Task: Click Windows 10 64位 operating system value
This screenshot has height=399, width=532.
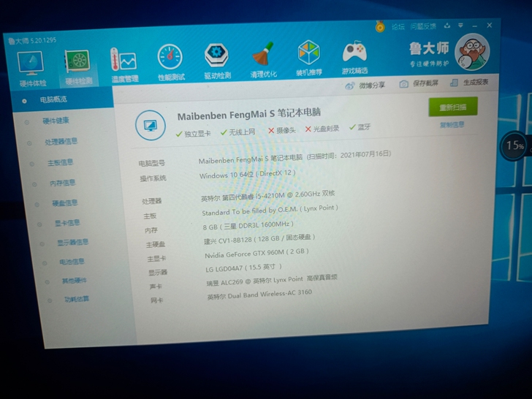Action: 247,174
